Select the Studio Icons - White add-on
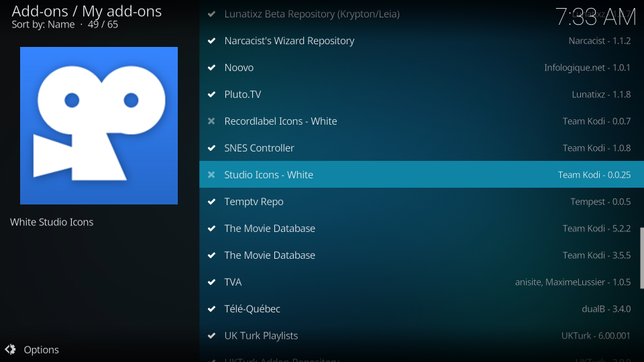Screen dimensions: 644x362 [x=269, y=175]
